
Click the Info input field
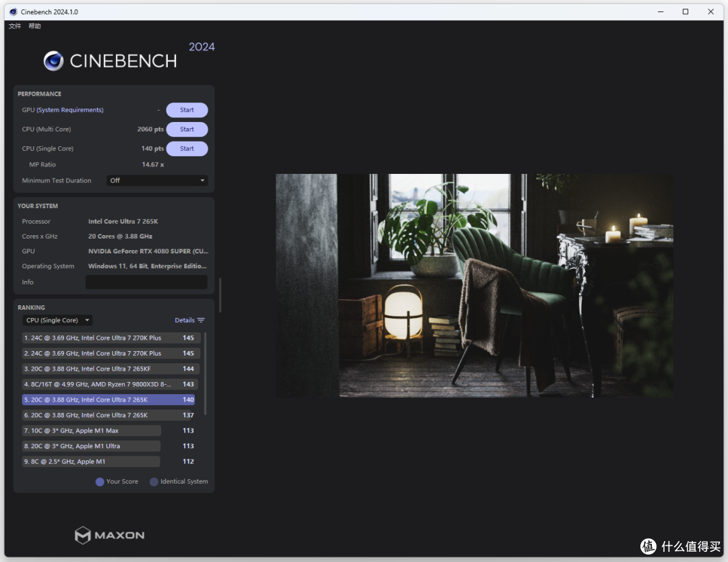(147, 282)
